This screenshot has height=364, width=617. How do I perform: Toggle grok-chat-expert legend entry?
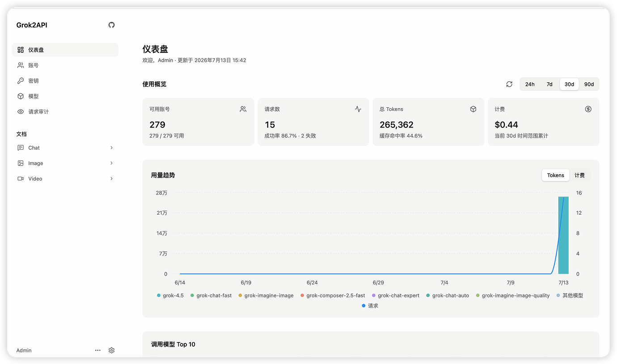(396, 296)
